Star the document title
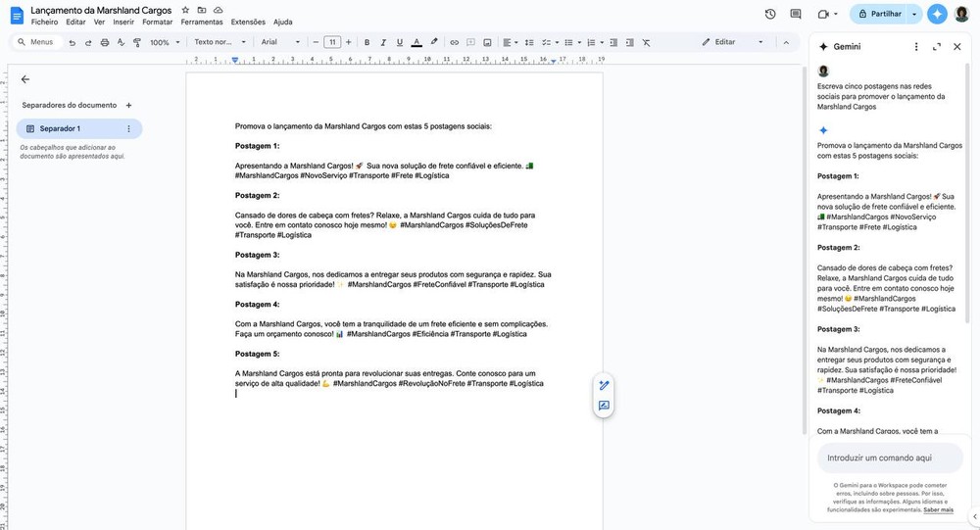The height and width of the screenshot is (530, 980). click(x=185, y=10)
